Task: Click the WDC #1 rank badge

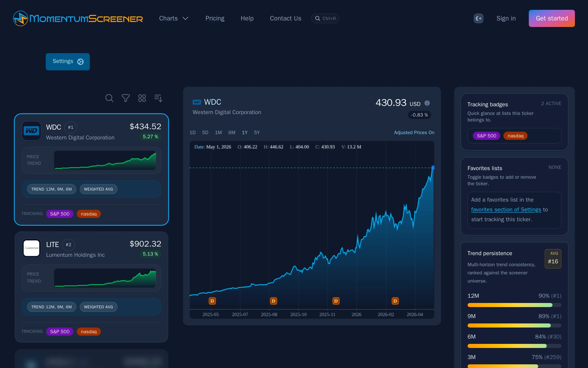Action: coord(70,127)
